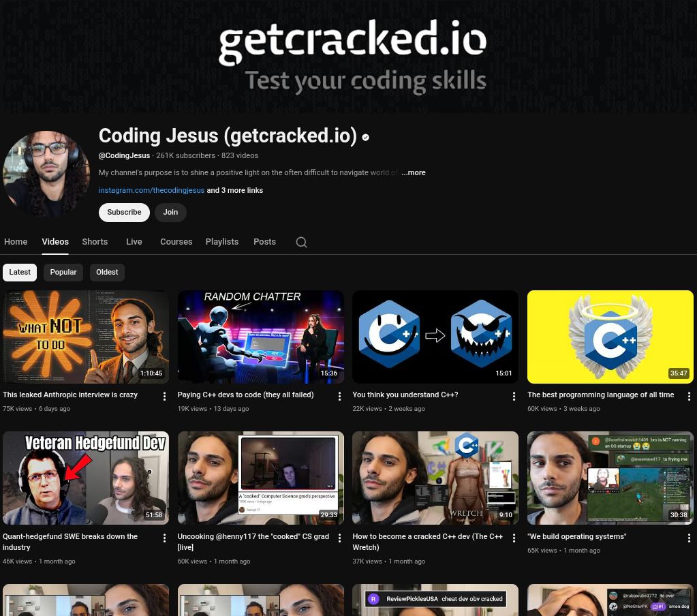
Task: Open the Posts tab
Action: 264,241
